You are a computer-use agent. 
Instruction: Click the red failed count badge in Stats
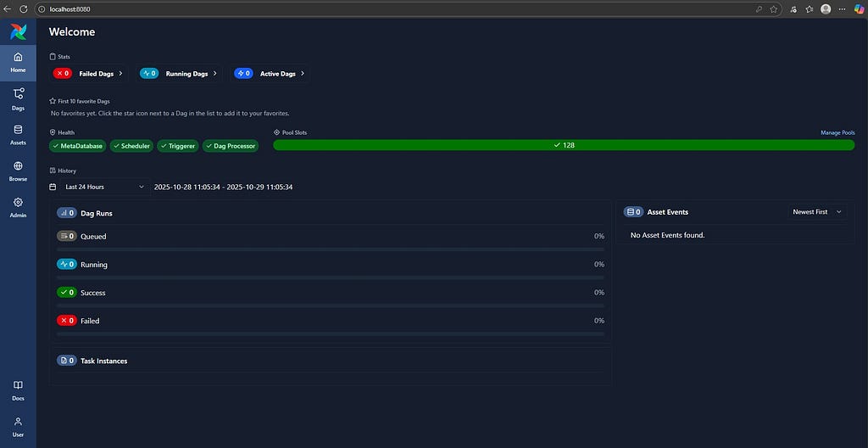(63, 73)
